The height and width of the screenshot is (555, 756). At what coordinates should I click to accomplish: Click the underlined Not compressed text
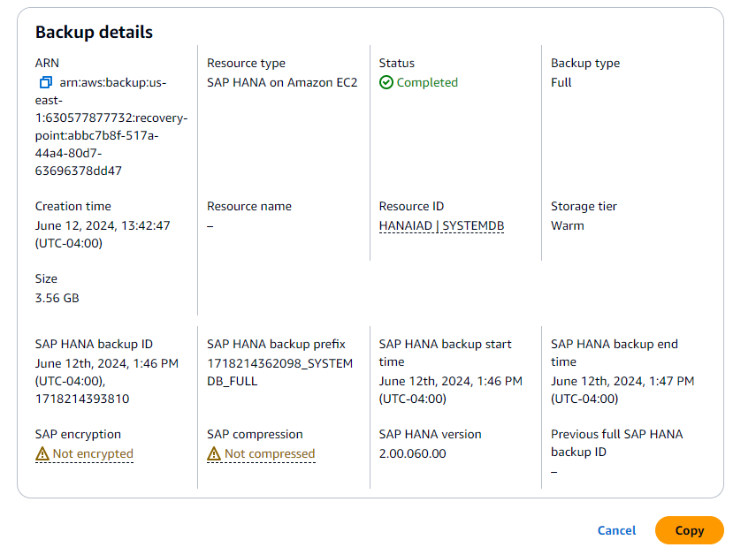point(270,453)
